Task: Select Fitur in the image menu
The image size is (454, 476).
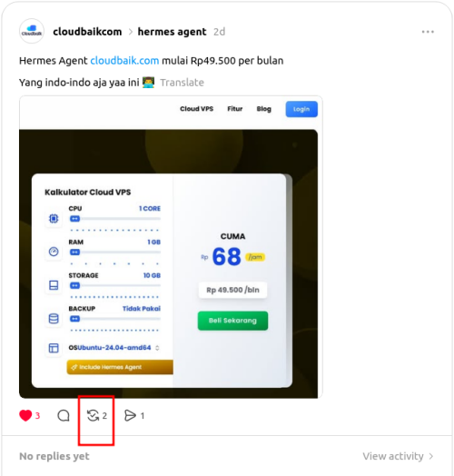Action: [235, 109]
